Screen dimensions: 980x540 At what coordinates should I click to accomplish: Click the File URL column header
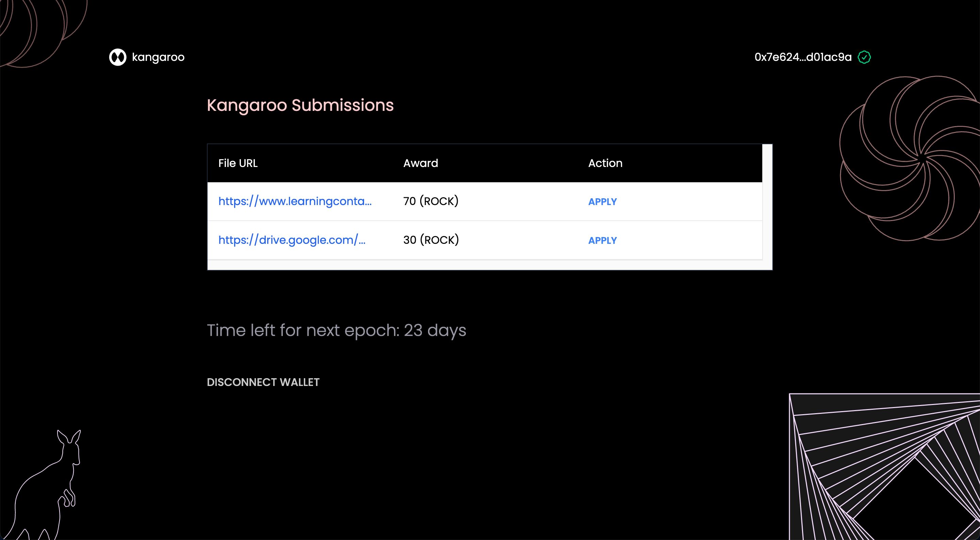point(238,163)
